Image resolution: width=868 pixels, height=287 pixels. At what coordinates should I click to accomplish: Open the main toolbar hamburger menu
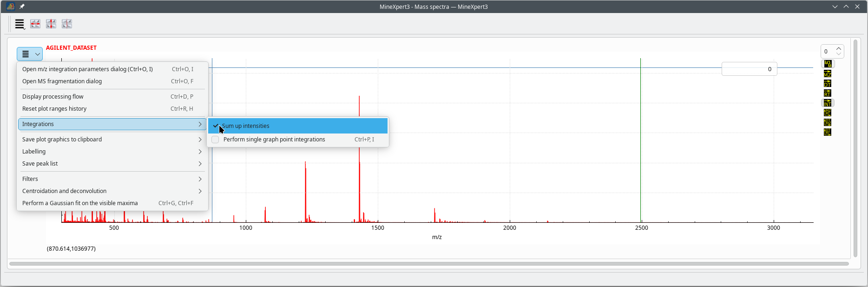coord(20,24)
